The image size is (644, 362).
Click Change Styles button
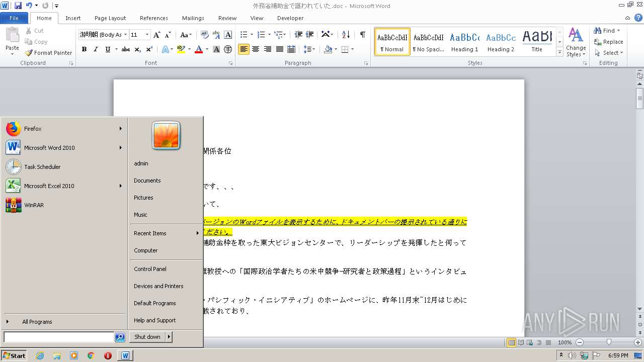576,42
